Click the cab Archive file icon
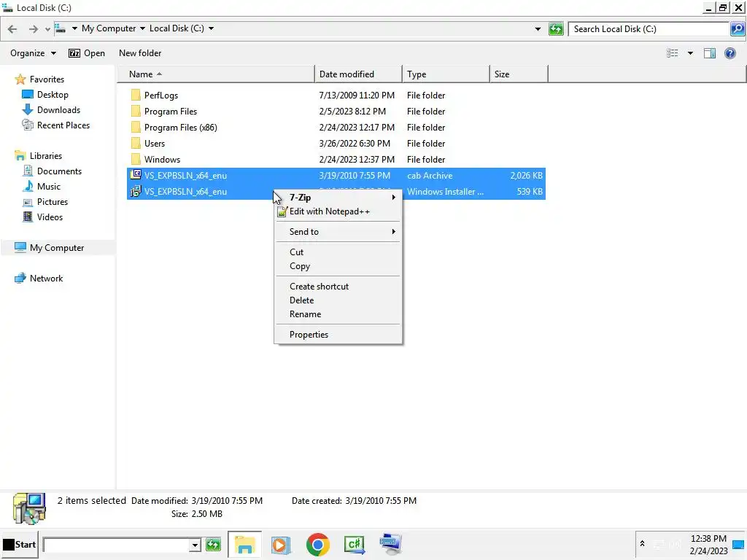Screen dimensions: 747x560 [136, 175]
